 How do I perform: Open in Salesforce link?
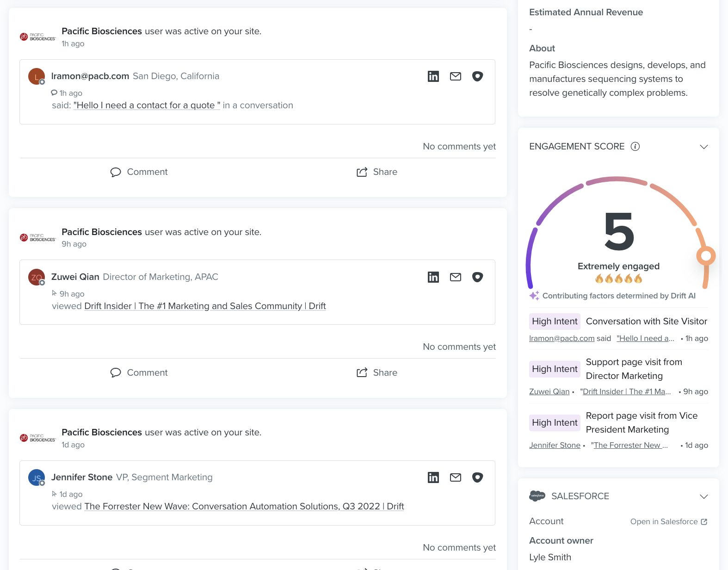point(669,522)
